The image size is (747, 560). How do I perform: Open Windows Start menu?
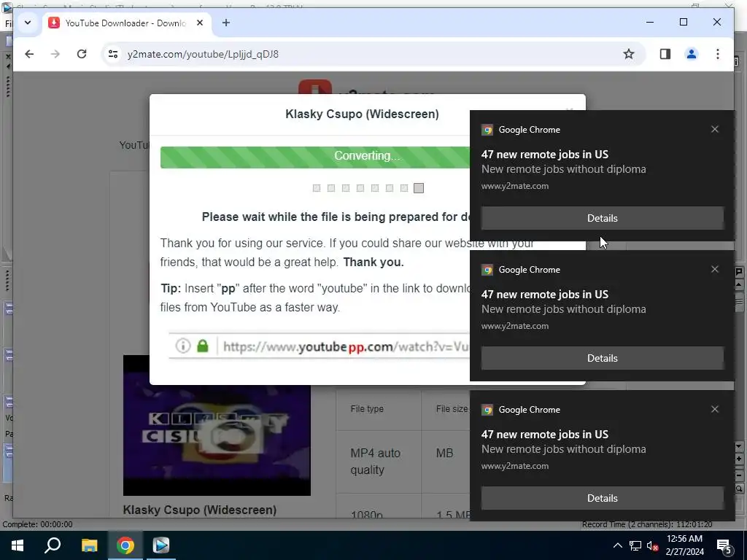point(18,545)
